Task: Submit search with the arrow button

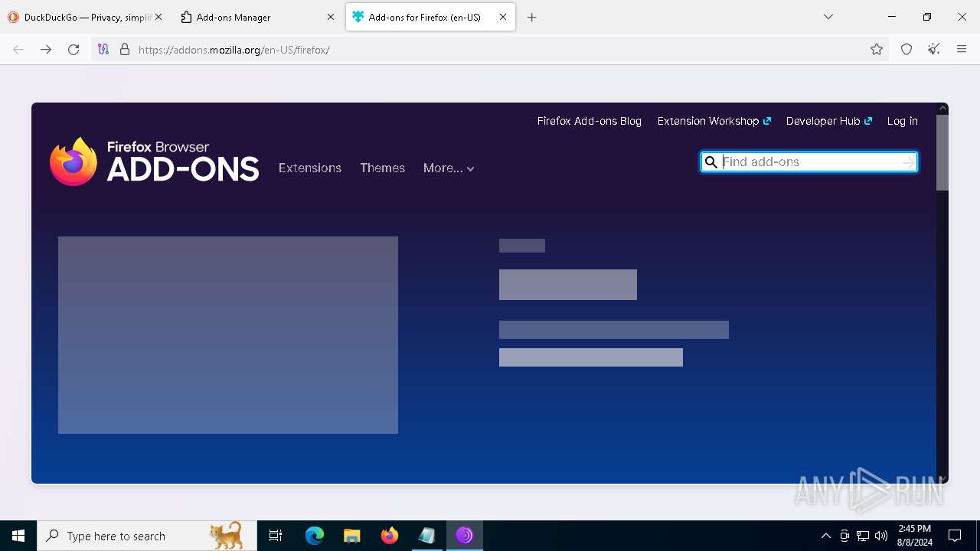Action: point(908,162)
